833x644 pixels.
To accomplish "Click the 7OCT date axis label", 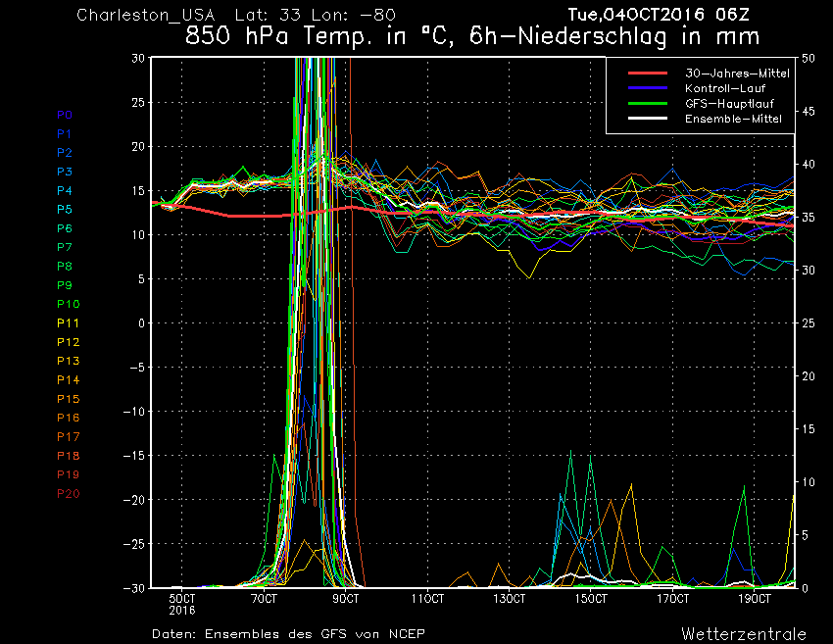I will [264, 599].
